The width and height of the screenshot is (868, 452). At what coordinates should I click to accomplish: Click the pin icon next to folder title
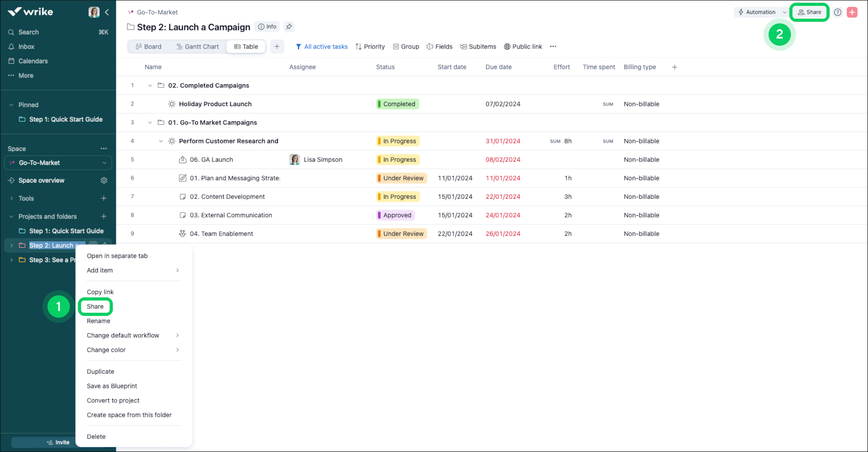click(x=289, y=27)
